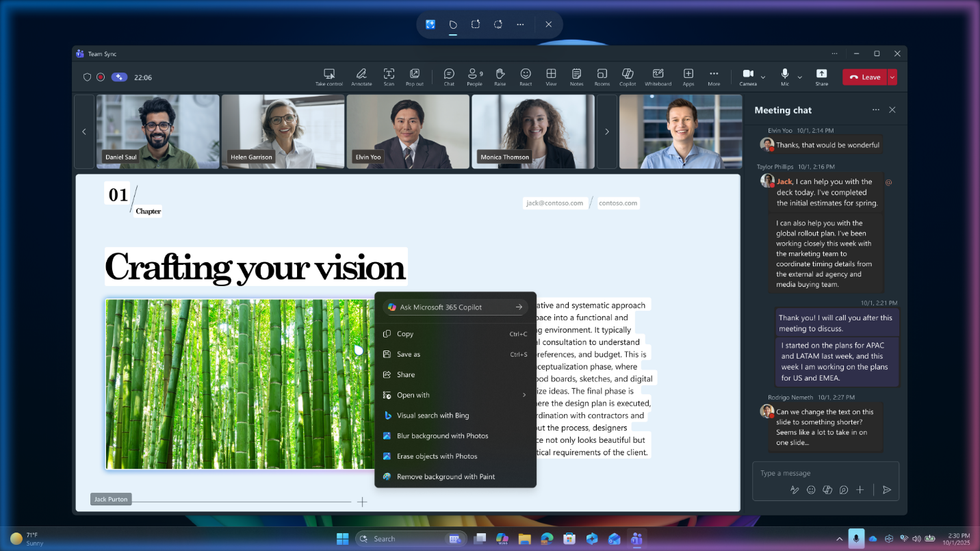The image size is (980, 551).
Task: Open the format text pen icon
Action: pos(795,489)
